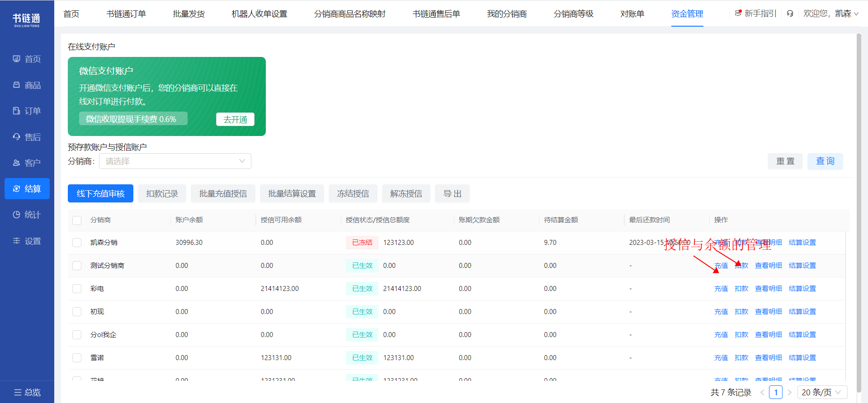The width and height of the screenshot is (868, 403).
Task: Click the 查询 button
Action: [825, 161]
